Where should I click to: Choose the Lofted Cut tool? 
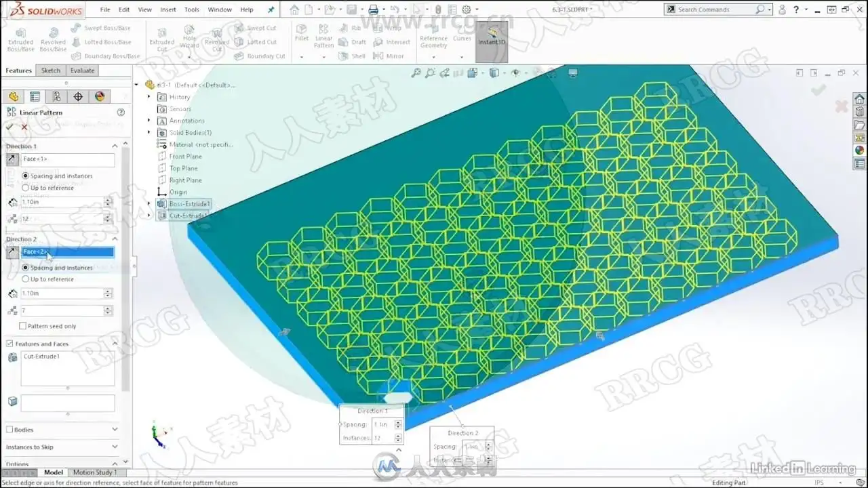[256, 42]
